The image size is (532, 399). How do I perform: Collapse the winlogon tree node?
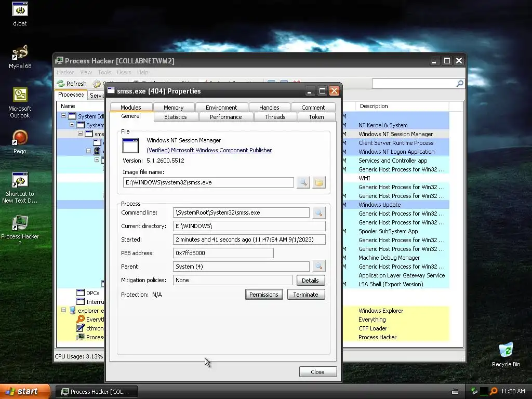tap(88, 151)
